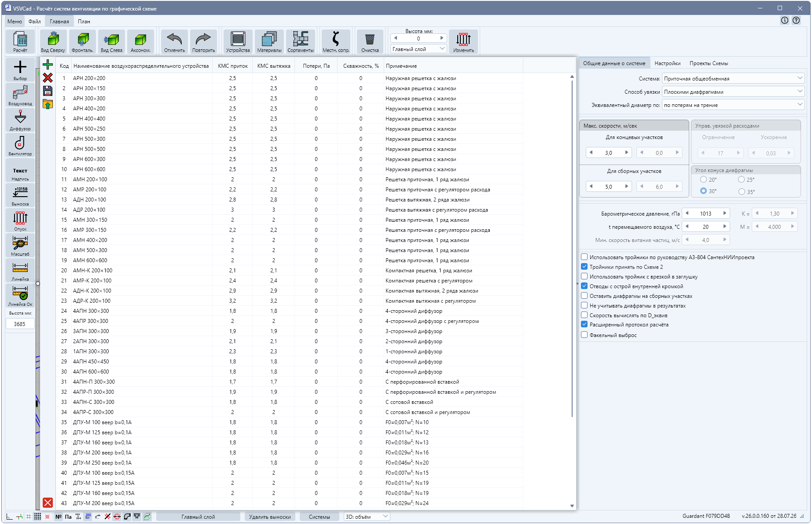
Task: Toggle № numbering icon in status bar
Action: (59, 517)
